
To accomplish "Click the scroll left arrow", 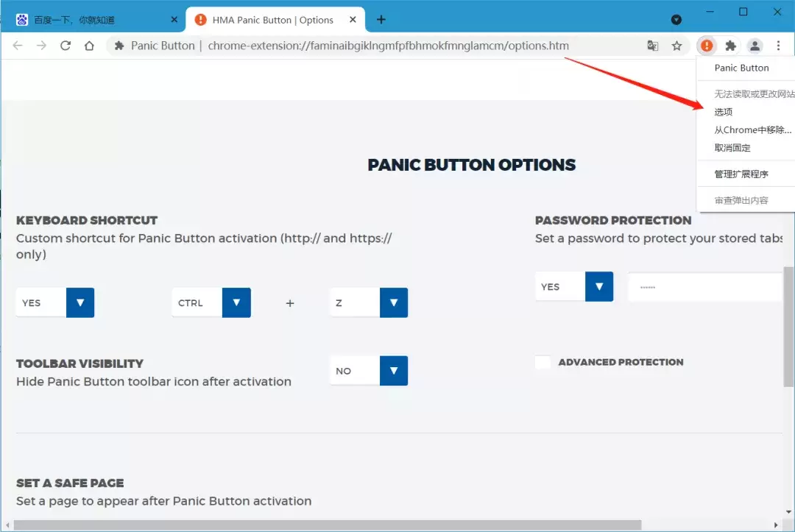I will point(7,525).
